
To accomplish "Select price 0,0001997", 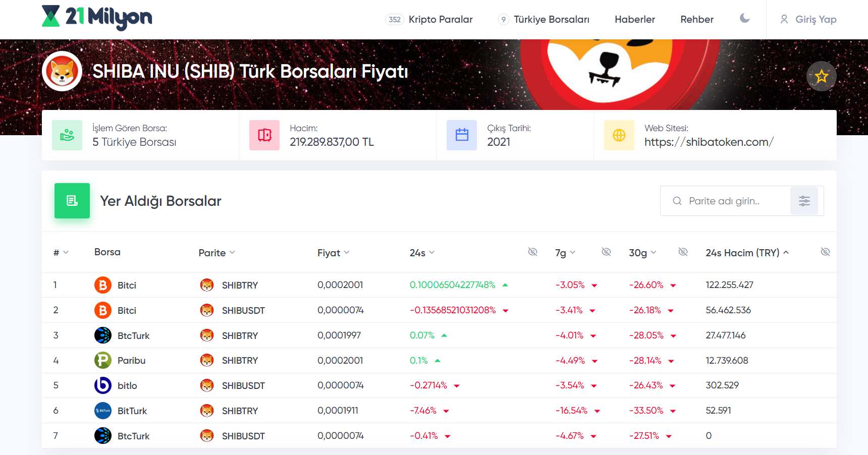I will [x=339, y=335].
